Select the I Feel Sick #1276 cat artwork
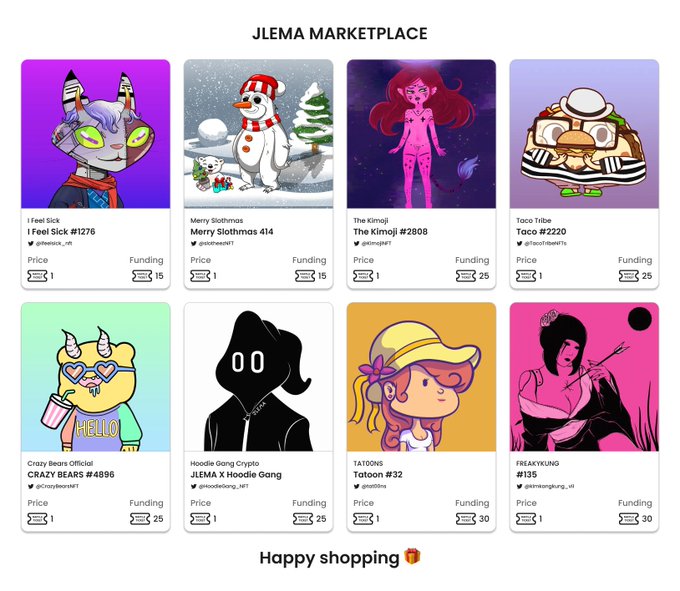This screenshot has width=680, height=591. point(95,134)
